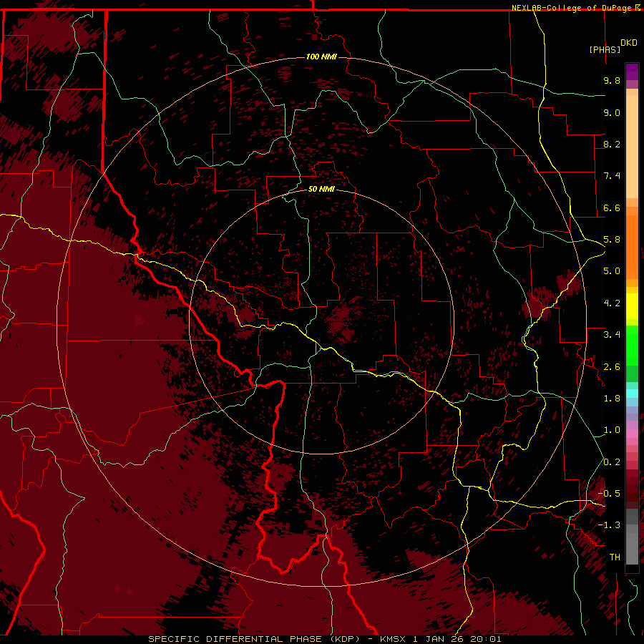Click the yellow segment of the color bar
This screenshot has width=644, height=644.
click(x=632, y=306)
